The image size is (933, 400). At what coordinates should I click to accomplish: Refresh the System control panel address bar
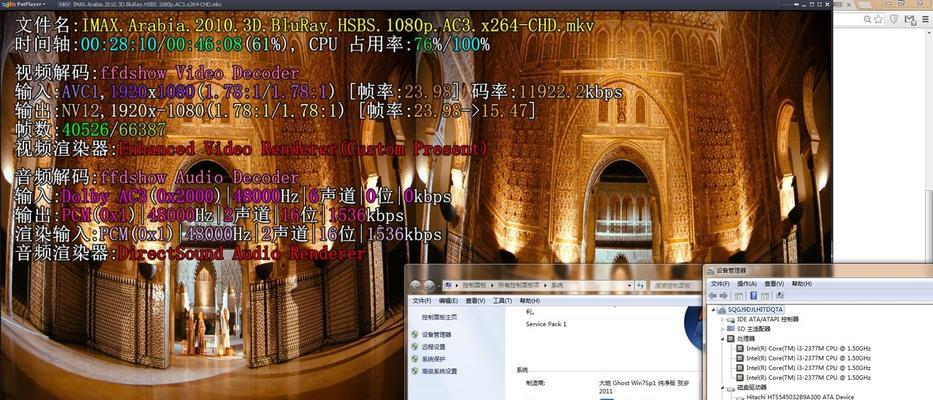tap(641, 286)
